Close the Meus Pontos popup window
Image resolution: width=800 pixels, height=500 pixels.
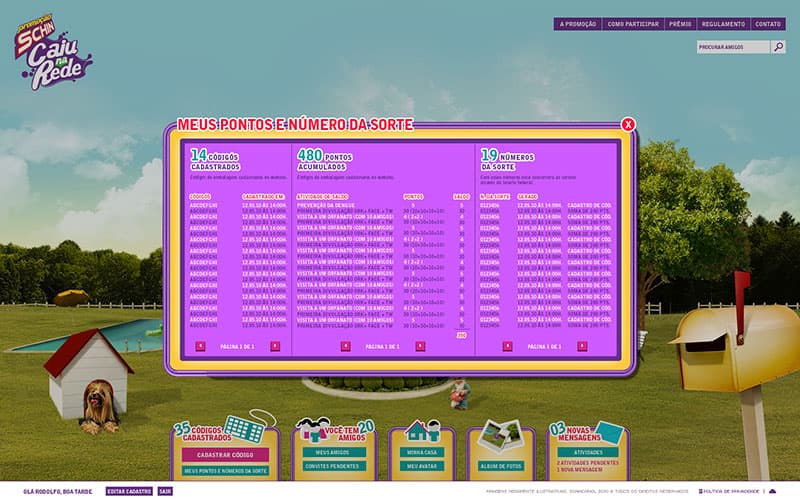pos(628,124)
